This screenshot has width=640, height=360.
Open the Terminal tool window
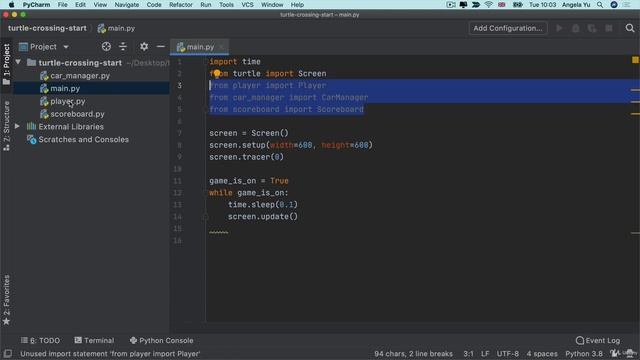(94, 340)
